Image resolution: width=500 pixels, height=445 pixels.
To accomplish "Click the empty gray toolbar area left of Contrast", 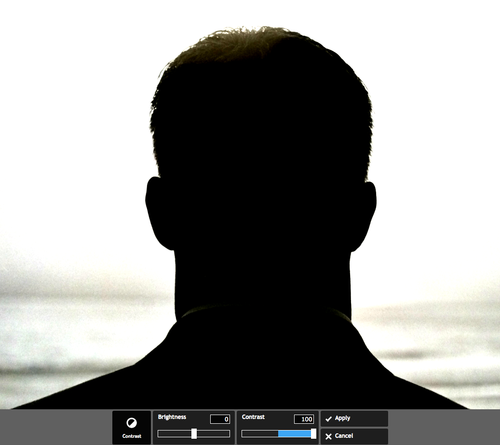I will (x=56, y=427).
